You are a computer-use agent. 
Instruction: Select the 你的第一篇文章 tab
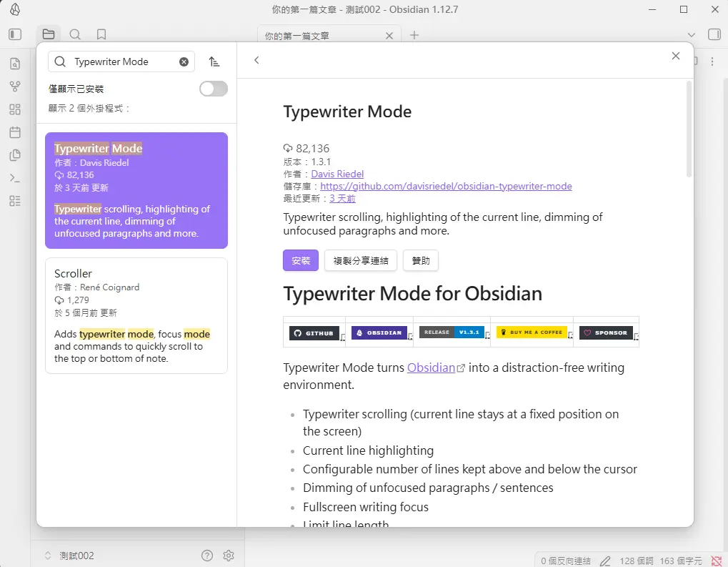(321, 36)
